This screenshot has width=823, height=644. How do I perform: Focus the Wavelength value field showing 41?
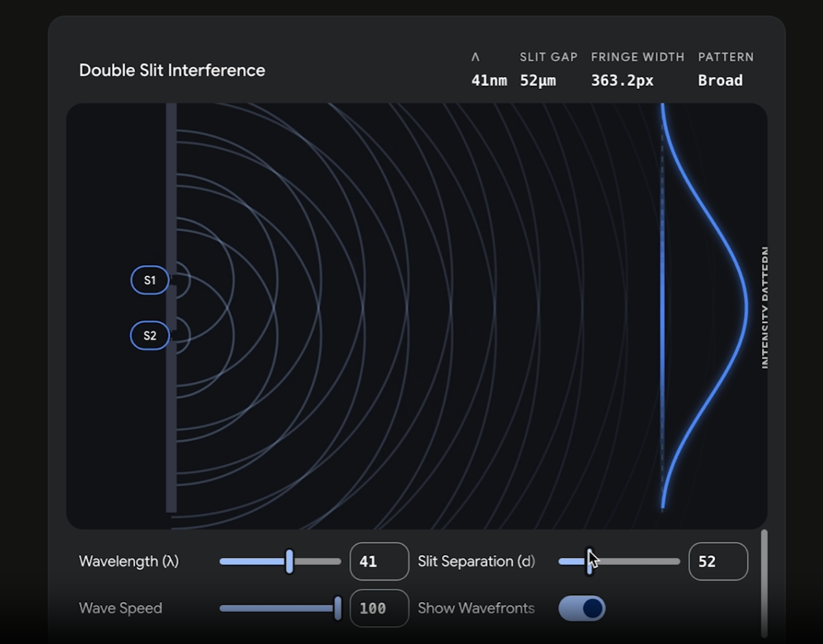tap(379, 561)
